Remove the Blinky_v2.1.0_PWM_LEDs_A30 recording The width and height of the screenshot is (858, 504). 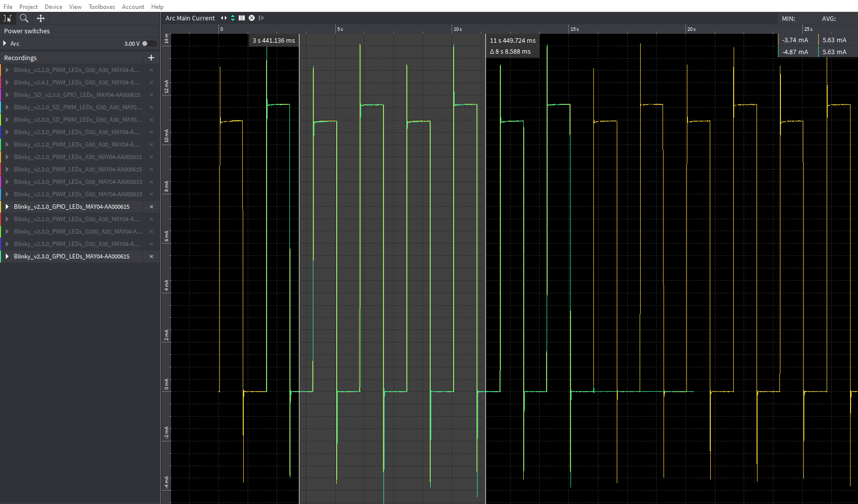(x=151, y=157)
